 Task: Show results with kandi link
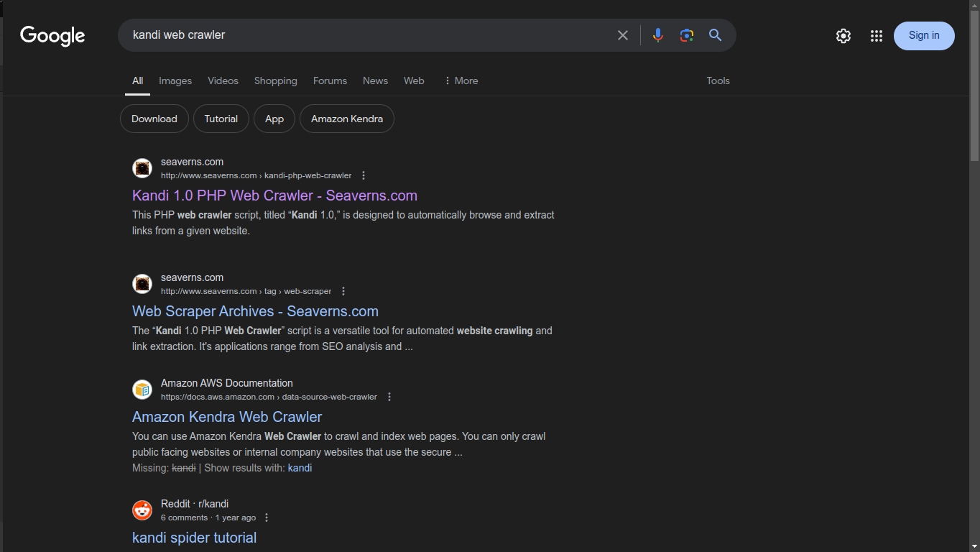(x=300, y=468)
